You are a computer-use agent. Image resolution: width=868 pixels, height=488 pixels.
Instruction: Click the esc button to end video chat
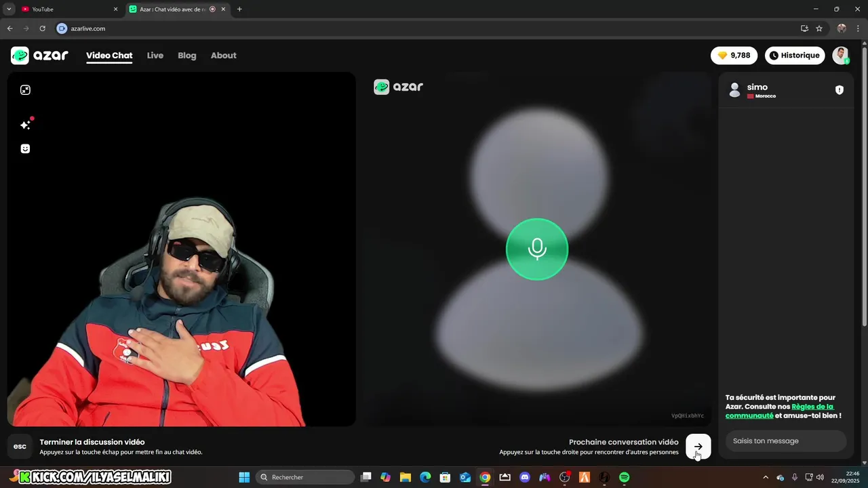[x=20, y=447]
